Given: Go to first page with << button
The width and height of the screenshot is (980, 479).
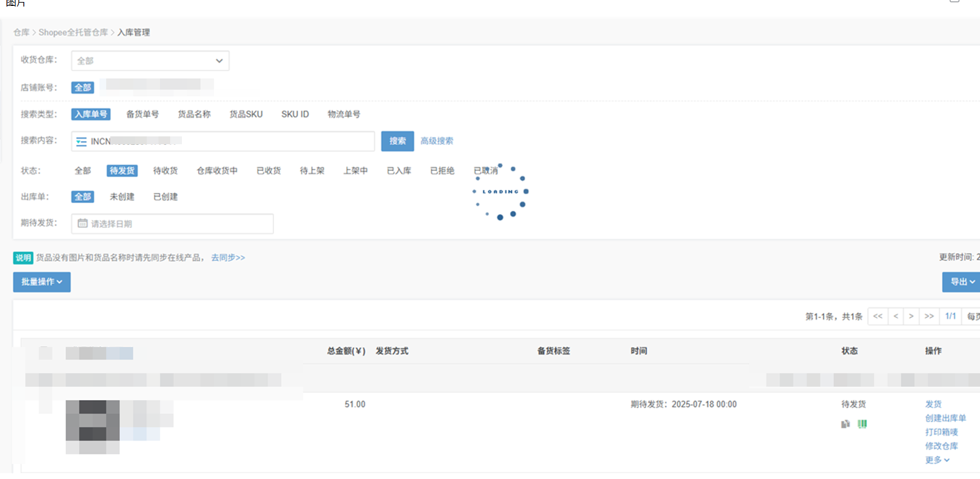Looking at the screenshot, I should [x=878, y=317].
